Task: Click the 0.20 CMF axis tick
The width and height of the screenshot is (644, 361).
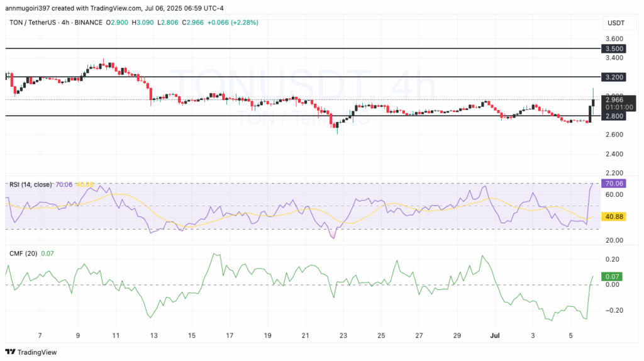Action: pyautogui.click(x=613, y=259)
